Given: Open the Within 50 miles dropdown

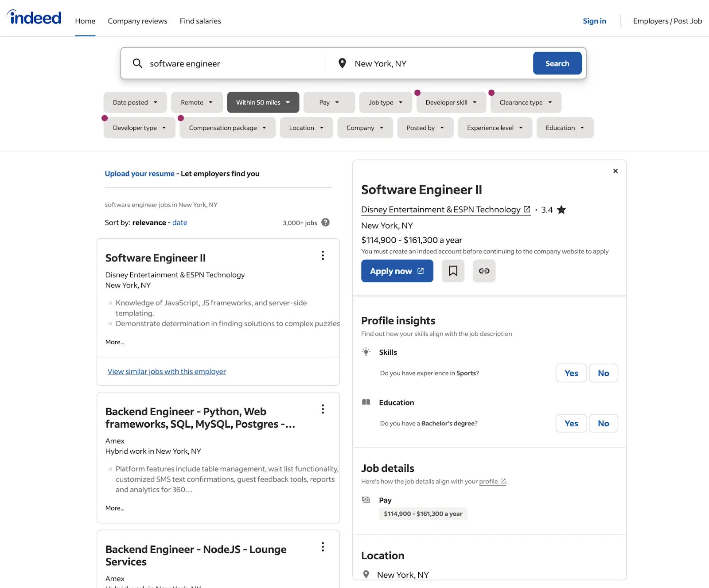Looking at the screenshot, I should click(x=263, y=102).
